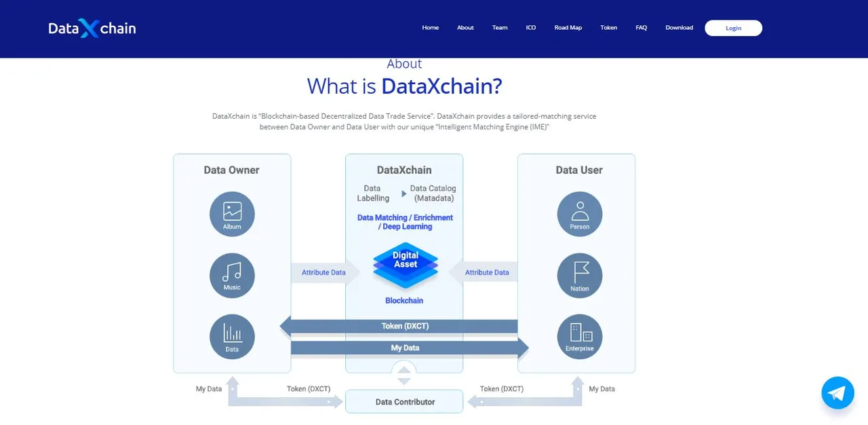Open the Telegram chat bubble
The image size is (868, 425).
[x=837, y=393]
